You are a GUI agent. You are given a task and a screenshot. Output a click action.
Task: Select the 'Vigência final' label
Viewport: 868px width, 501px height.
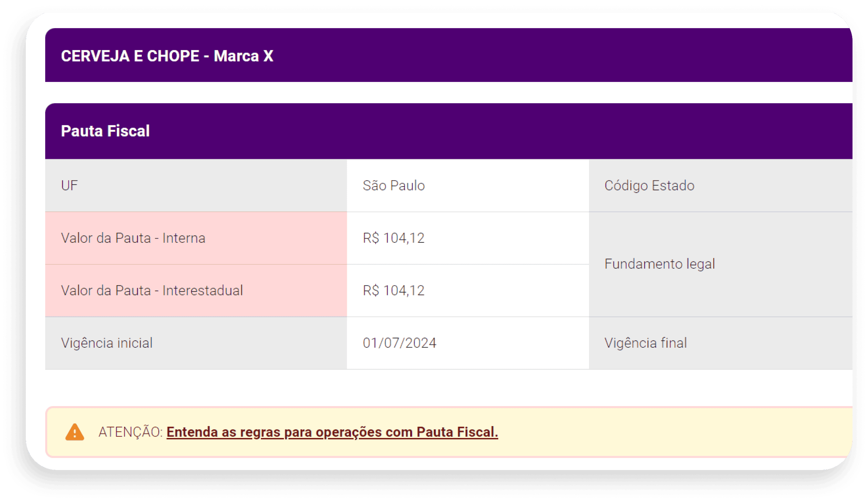645,343
